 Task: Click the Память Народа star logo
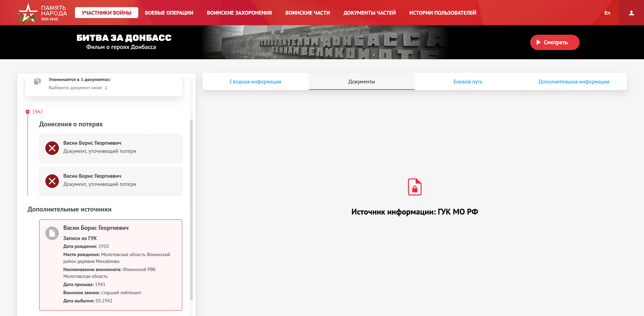tap(27, 13)
